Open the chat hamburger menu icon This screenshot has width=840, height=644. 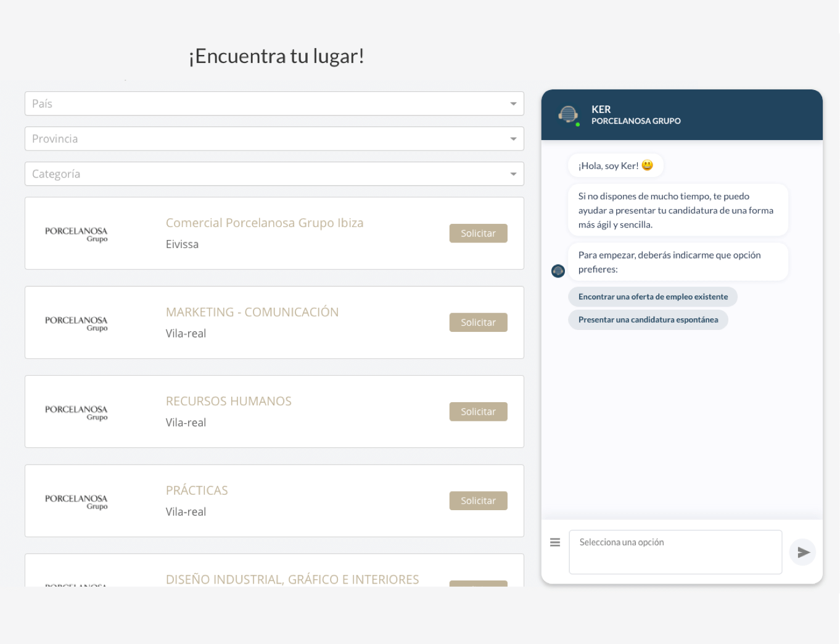(x=555, y=542)
